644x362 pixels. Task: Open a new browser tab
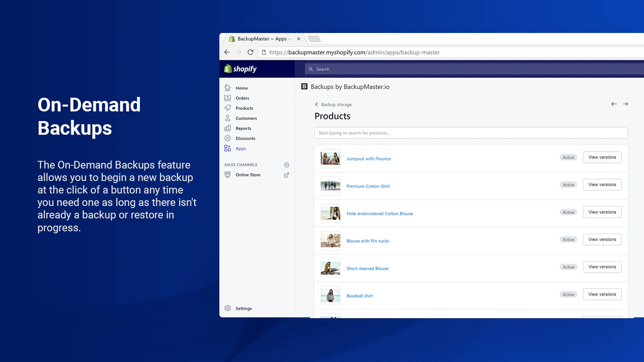(314, 39)
